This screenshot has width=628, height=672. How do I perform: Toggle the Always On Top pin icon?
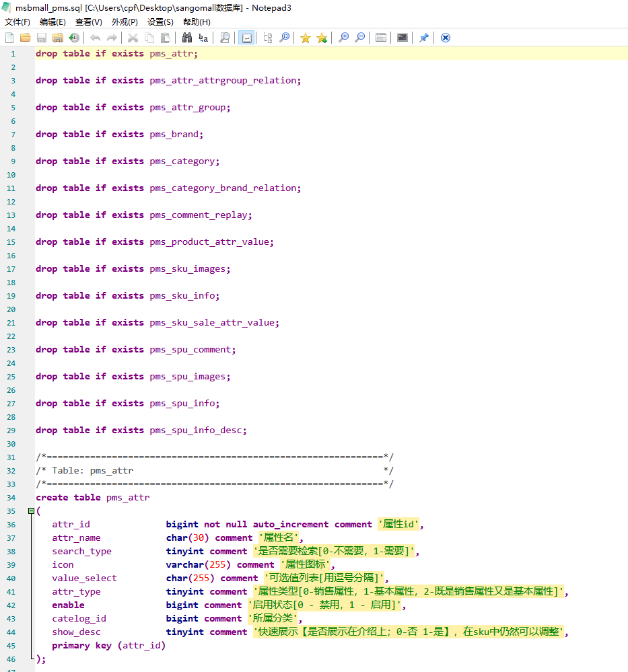point(424,38)
